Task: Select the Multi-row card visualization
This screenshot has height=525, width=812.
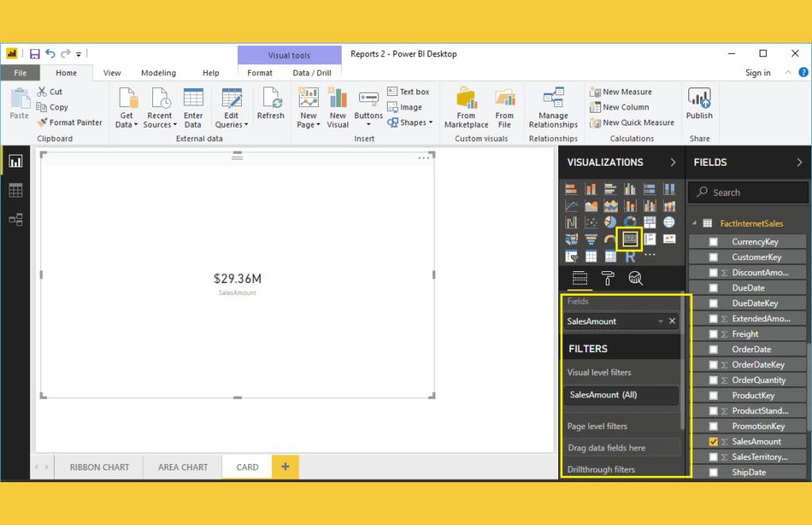Action: (x=649, y=240)
